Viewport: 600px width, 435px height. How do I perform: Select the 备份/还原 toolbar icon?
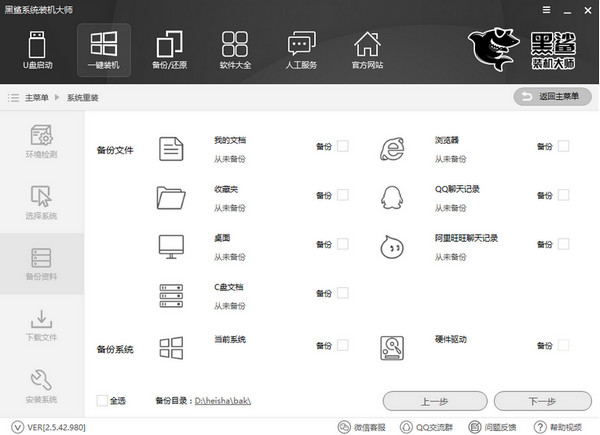click(x=168, y=44)
